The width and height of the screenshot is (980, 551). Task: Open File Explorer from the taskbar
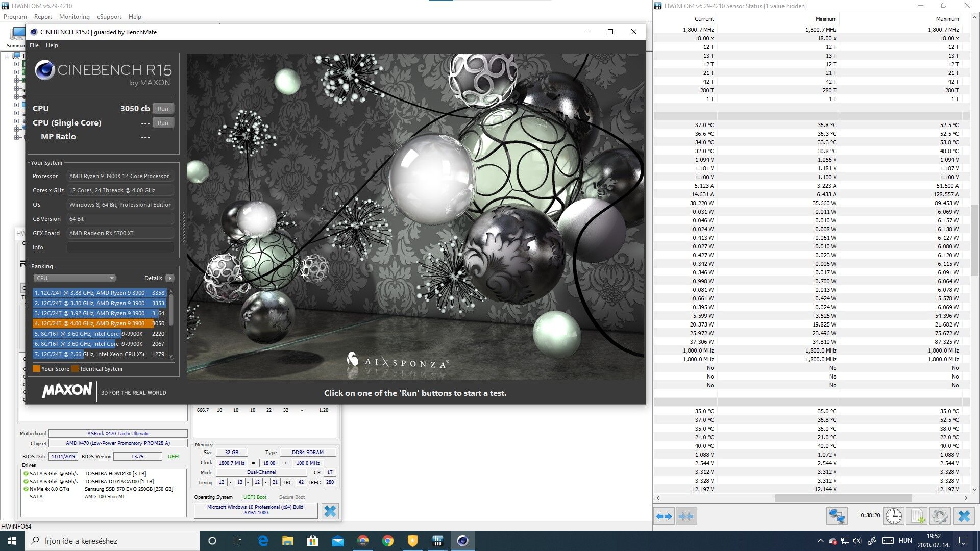click(288, 541)
